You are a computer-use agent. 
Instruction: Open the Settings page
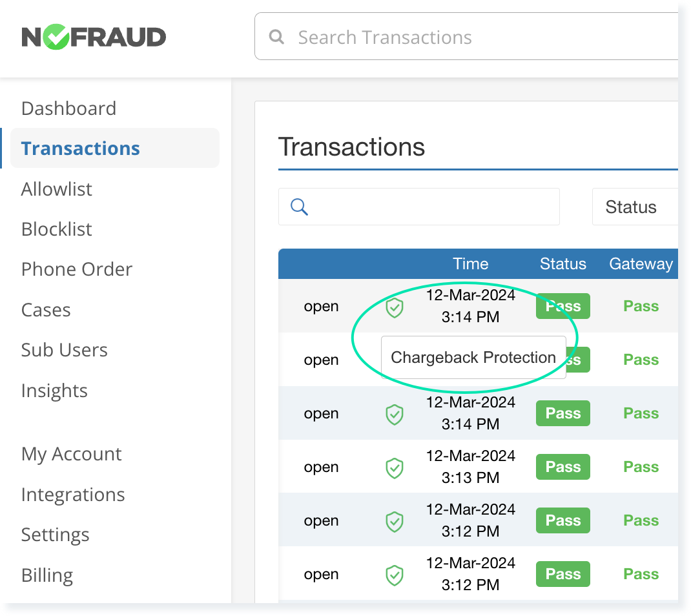pyautogui.click(x=55, y=535)
